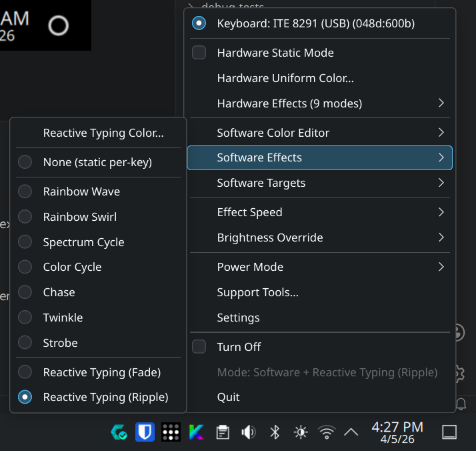Quit the keyboard backlight application
This screenshot has height=451, width=476.
coord(319,397)
